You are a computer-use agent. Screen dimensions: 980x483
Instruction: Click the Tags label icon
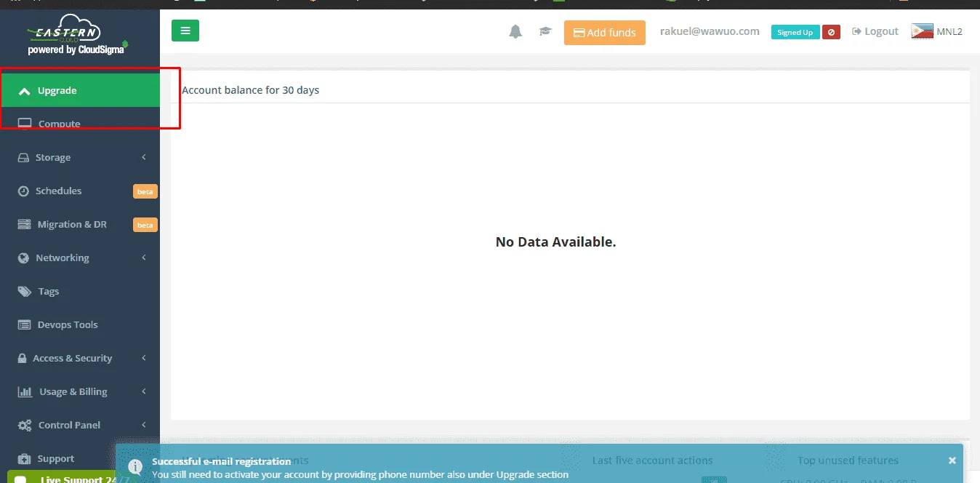tap(25, 291)
